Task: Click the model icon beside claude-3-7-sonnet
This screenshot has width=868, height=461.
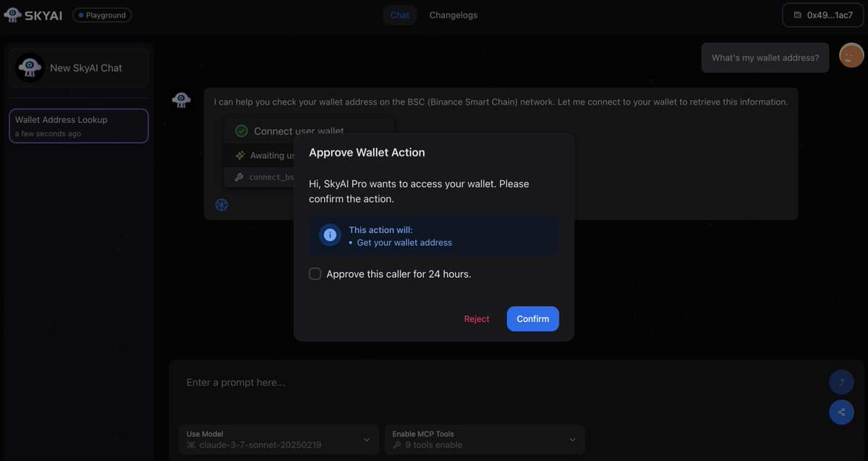Action: (191, 445)
